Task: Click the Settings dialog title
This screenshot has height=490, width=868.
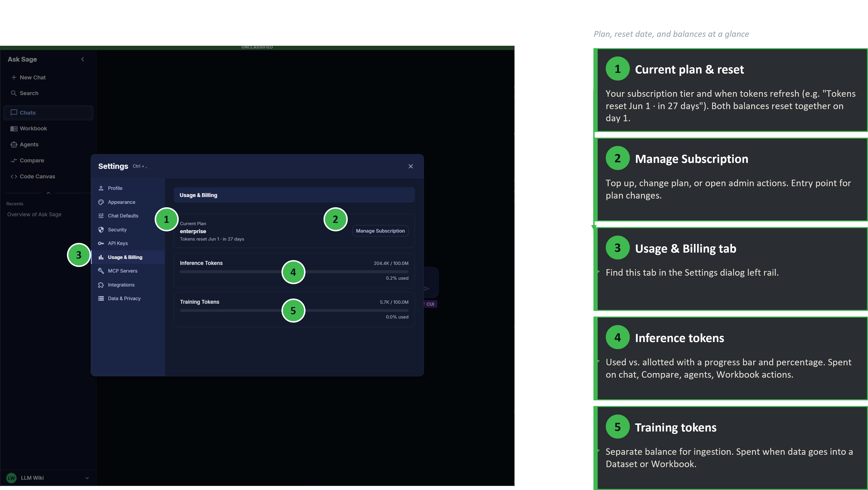Action: 113,166
